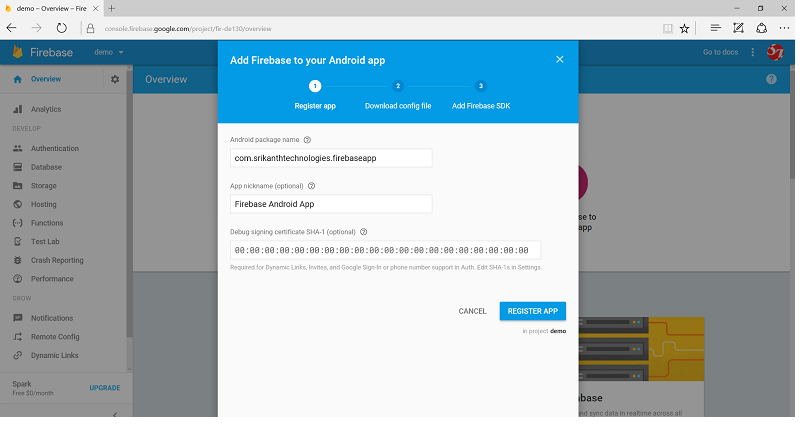Image resolution: width=800 pixels, height=430 pixels.
Task: Select step 1 Register app
Action: [315, 95]
